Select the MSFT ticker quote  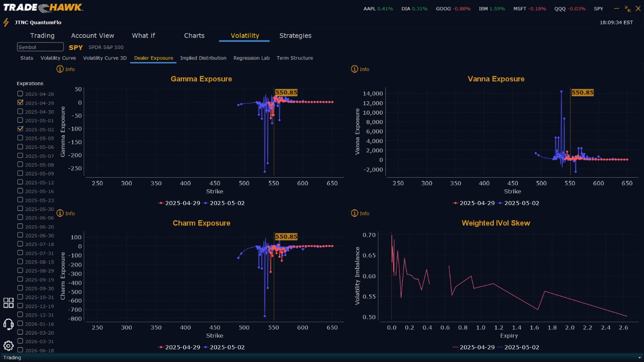(530, 9)
